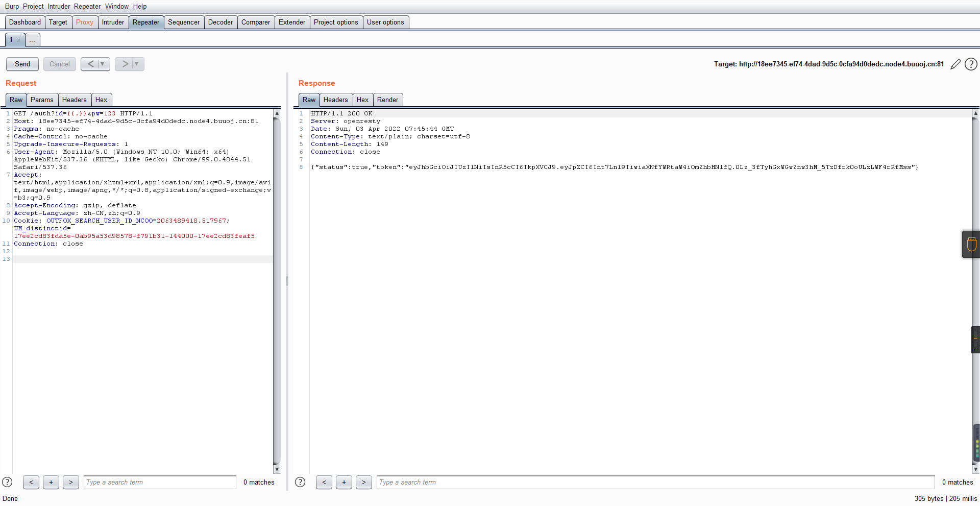
Task: Go to next match in response search
Action: (363, 482)
